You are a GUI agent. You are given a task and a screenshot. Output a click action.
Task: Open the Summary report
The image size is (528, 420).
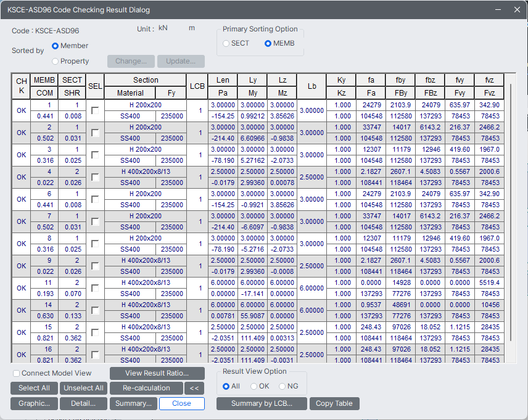click(x=133, y=403)
